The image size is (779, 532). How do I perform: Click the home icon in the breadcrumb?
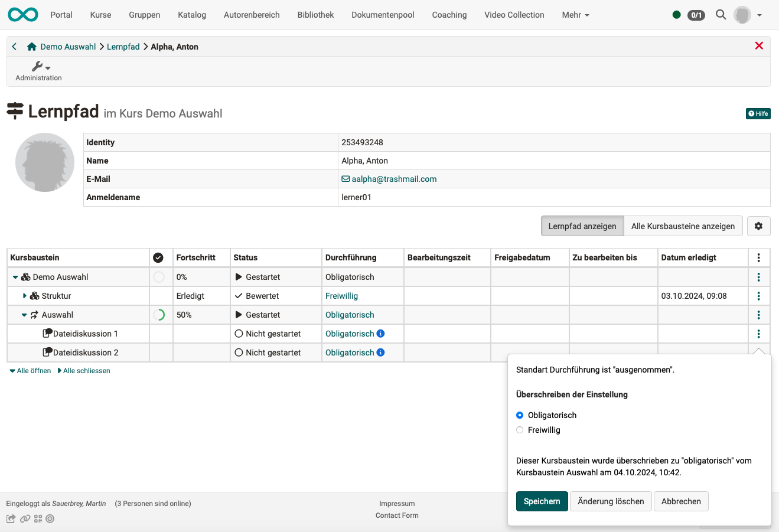32,45
